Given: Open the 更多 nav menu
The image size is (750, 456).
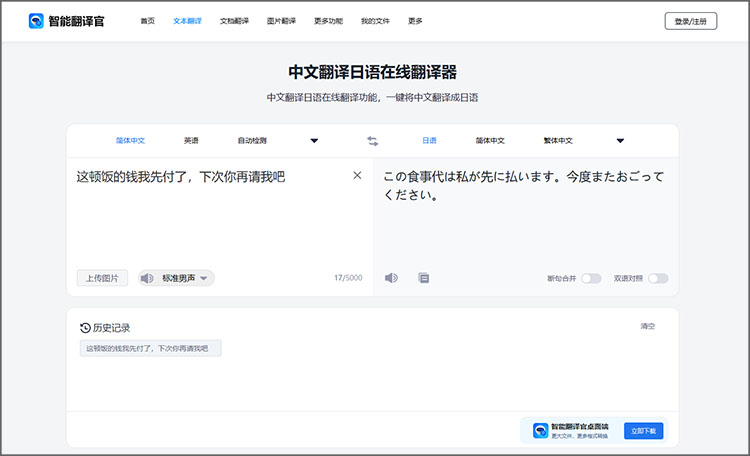Looking at the screenshot, I should [x=415, y=21].
